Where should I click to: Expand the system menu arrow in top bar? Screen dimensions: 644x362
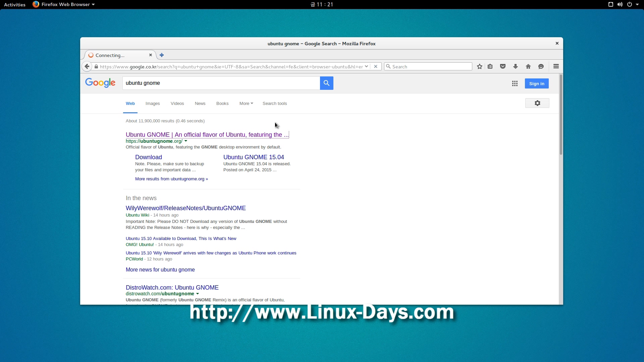[x=637, y=4]
